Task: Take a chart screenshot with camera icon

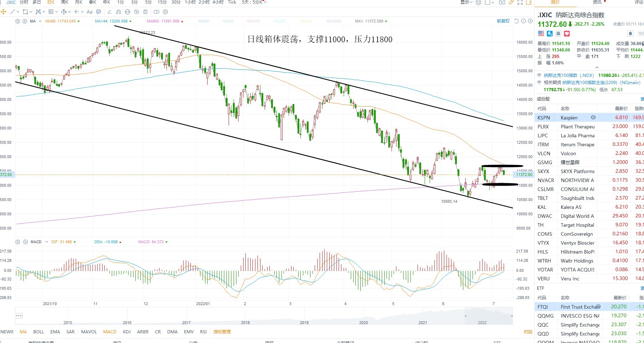Action: coord(502,2)
